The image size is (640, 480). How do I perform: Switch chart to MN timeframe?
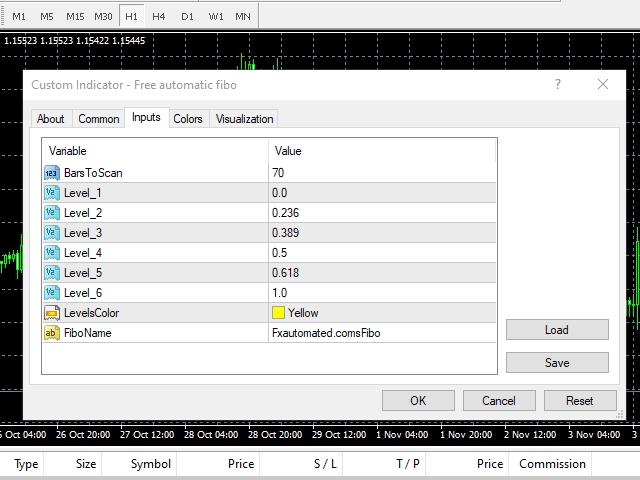click(243, 16)
